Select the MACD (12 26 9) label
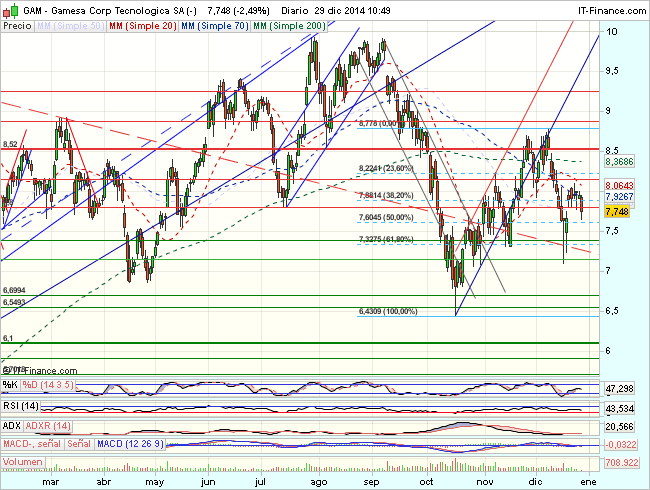 130,444
